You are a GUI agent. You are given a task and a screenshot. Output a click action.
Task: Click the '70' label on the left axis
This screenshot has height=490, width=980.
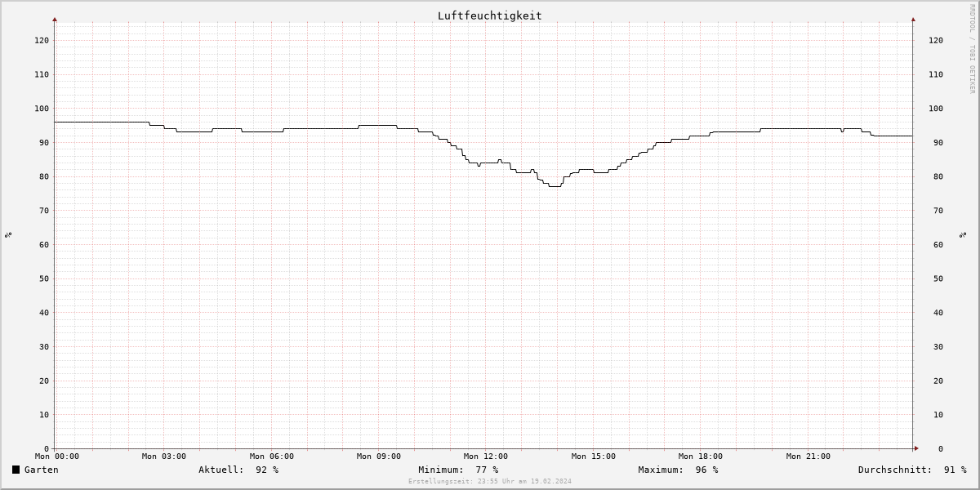44,211
